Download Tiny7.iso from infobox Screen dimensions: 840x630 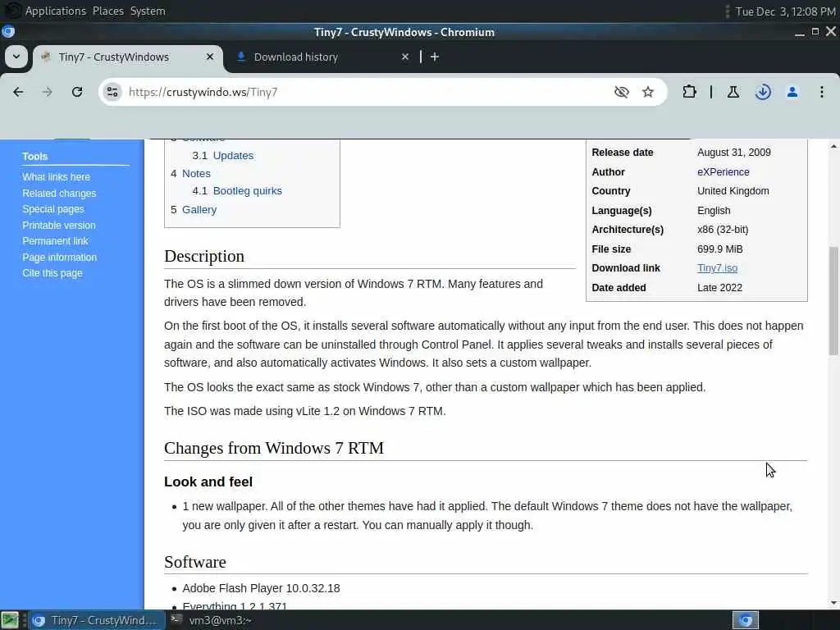pyautogui.click(x=717, y=268)
